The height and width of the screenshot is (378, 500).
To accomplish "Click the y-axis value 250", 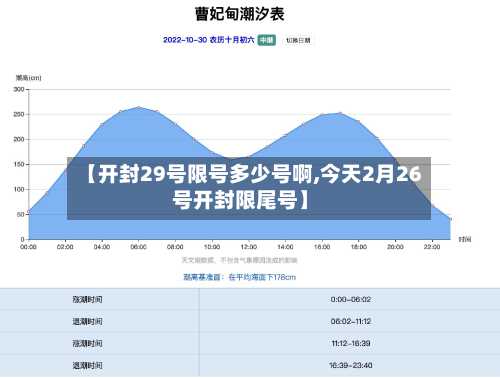I will coord(19,114).
